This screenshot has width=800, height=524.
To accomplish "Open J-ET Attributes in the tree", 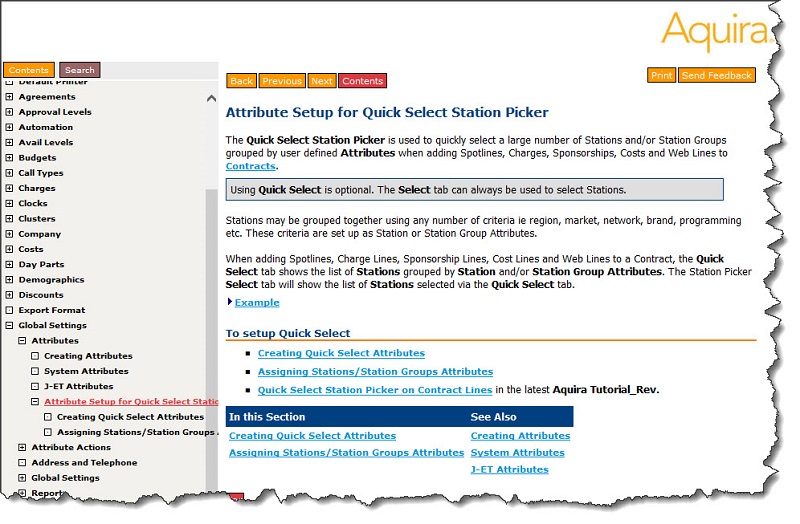I will coord(79,386).
